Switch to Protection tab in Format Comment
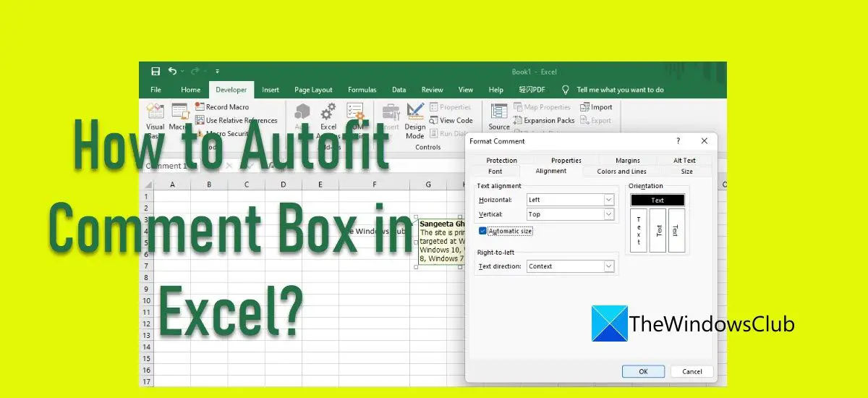Screen dimensions: 868x398 click(x=501, y=161)
